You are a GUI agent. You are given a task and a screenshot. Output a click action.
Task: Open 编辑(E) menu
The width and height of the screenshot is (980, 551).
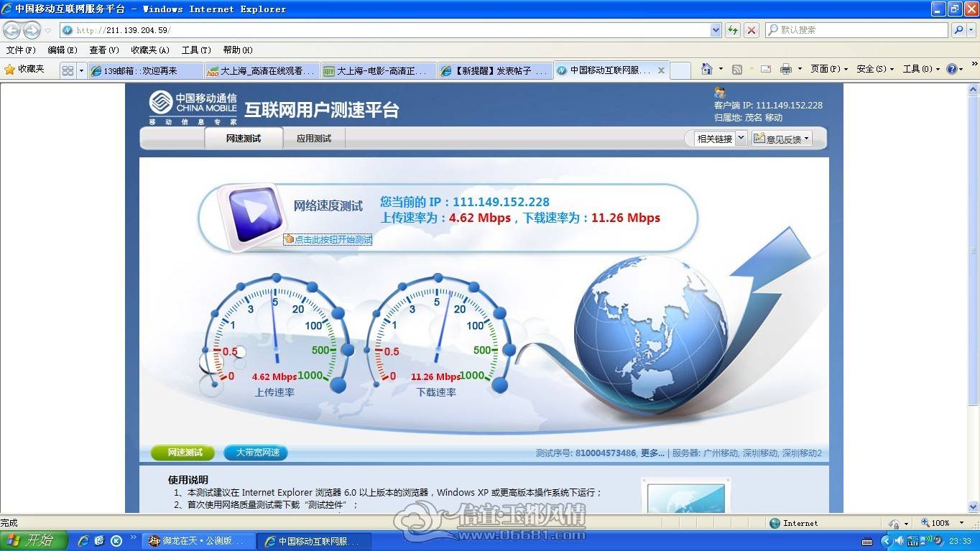(63, 50)
